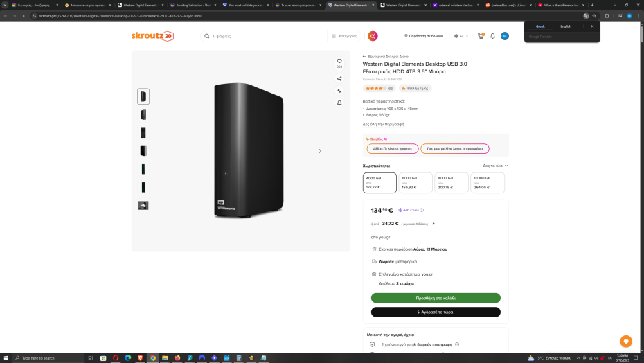Choose the 10000 GB capacity option
Viewport: 644px width, 363px height.
pos(488,182)
